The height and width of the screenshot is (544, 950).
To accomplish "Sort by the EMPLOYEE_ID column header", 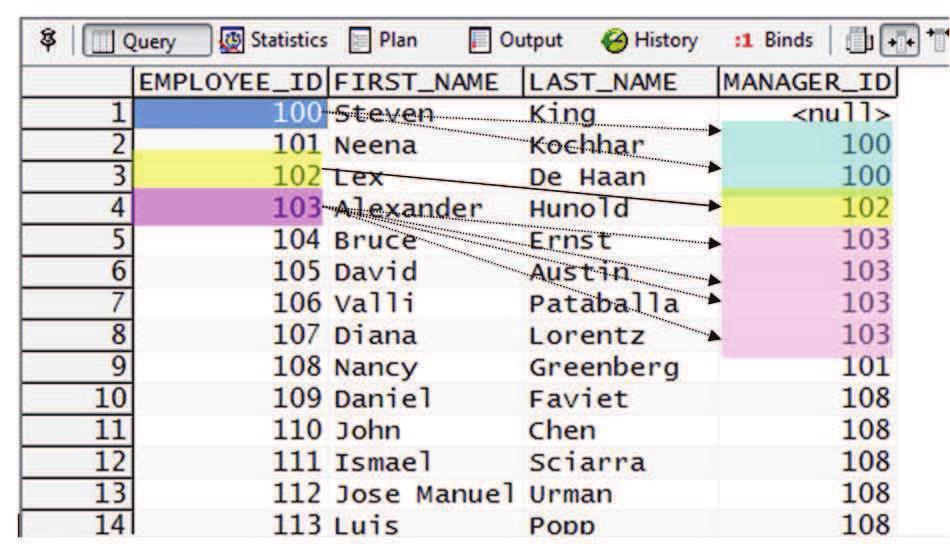I will [230, 82].
